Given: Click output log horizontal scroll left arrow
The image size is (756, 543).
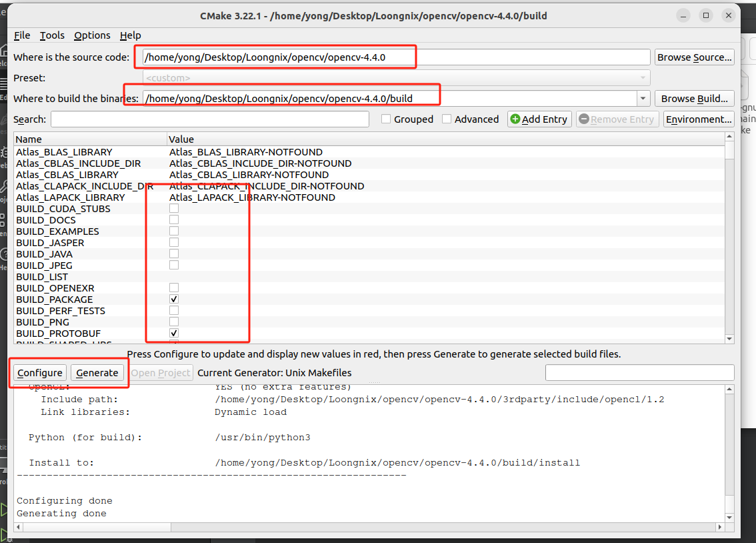Looking at the screenshot, I should [18, 527].
